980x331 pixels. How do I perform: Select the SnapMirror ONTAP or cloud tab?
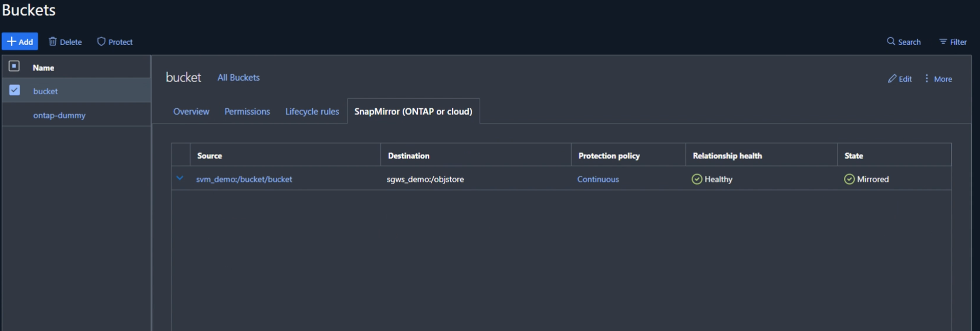pyautogui.click(x=413, y=111)
